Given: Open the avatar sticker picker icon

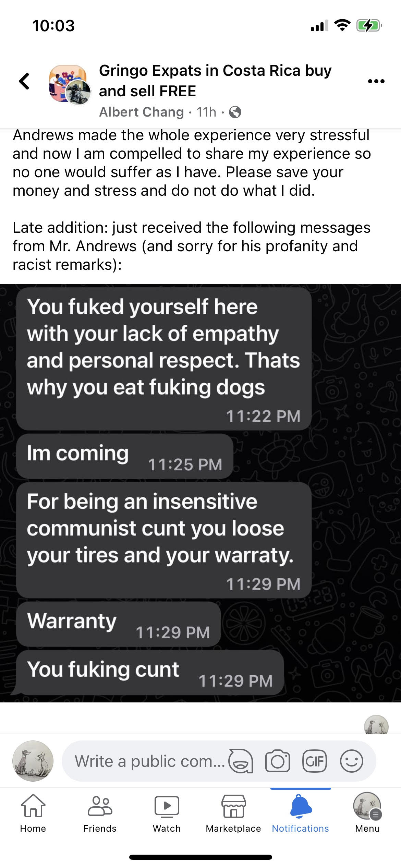Looking at the screenshot, I should (x=241, y=761).
